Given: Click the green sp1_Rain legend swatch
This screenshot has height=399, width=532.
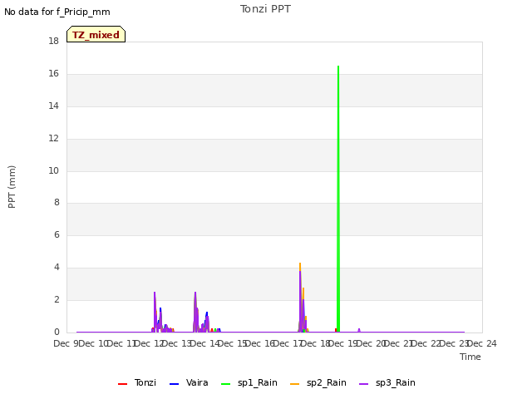Looking at the screenshot, I should 225,384.
